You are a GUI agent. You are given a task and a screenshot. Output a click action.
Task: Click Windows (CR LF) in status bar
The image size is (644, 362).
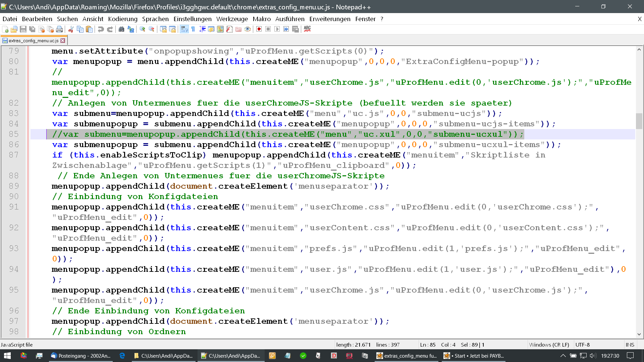pos(549,345)
